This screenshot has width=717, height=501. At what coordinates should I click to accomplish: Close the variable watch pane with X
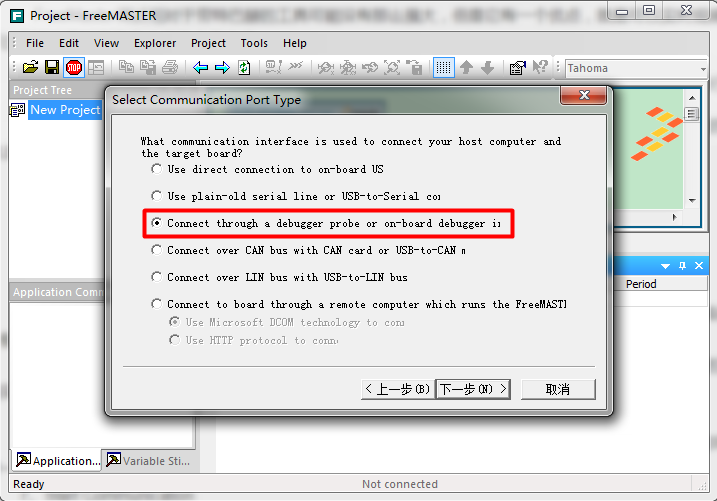(699, 266)
